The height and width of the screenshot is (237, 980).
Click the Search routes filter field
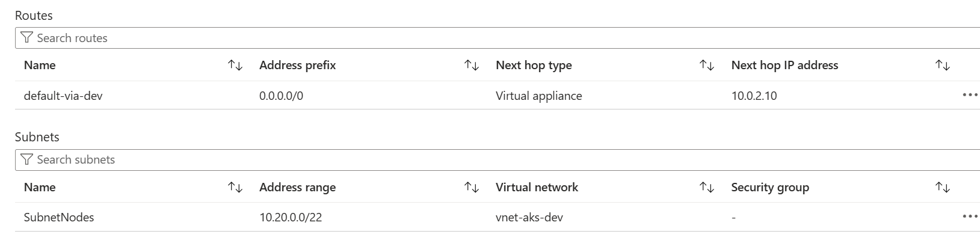click(498, 38)
